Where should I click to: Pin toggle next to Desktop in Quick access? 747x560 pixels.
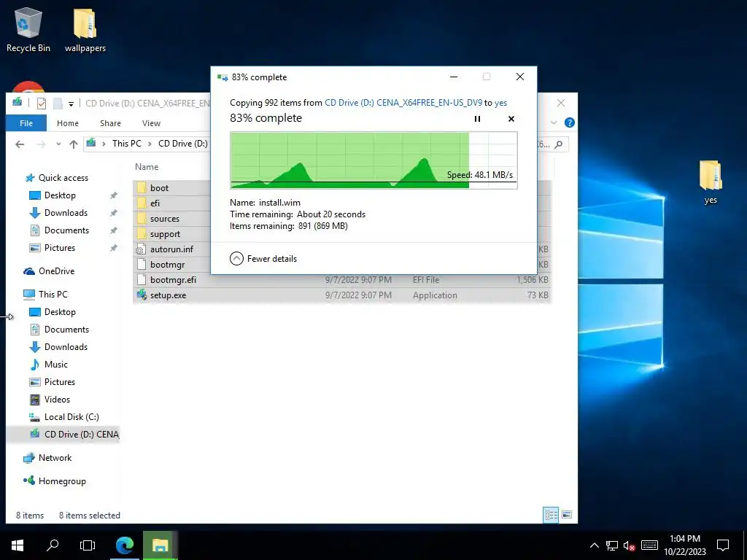[x=113, y=195]
